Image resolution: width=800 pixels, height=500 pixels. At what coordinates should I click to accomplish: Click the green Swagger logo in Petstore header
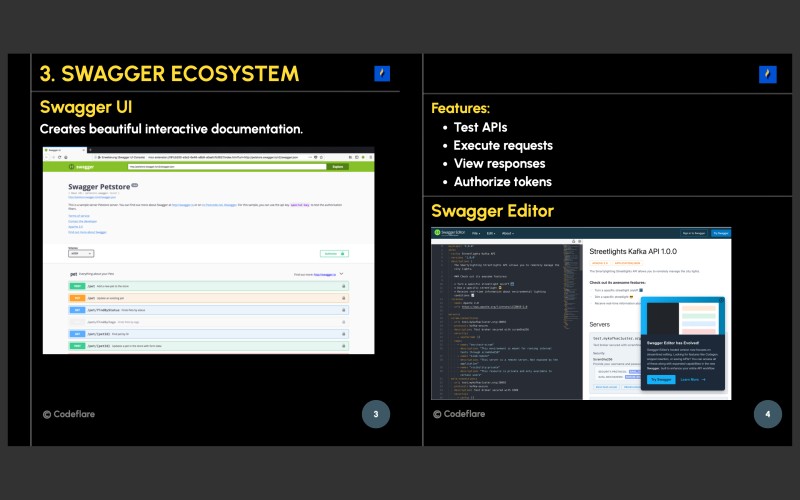coord(82,167)
